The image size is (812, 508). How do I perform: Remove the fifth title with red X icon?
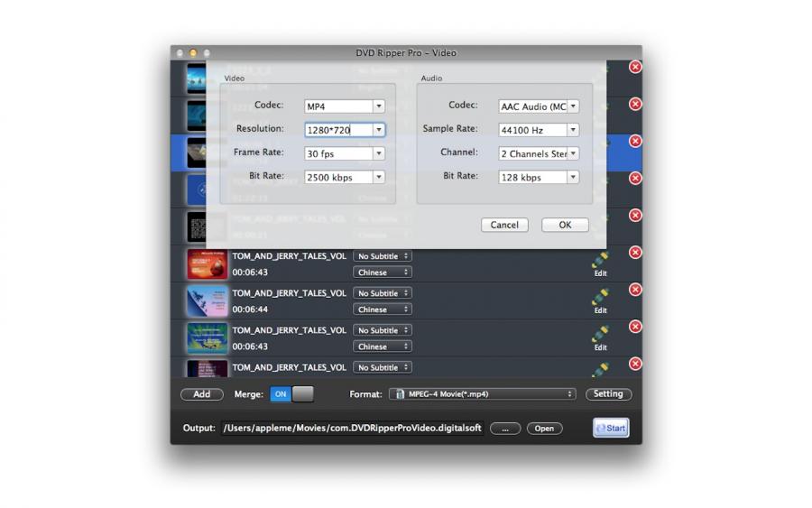point(635,215)
